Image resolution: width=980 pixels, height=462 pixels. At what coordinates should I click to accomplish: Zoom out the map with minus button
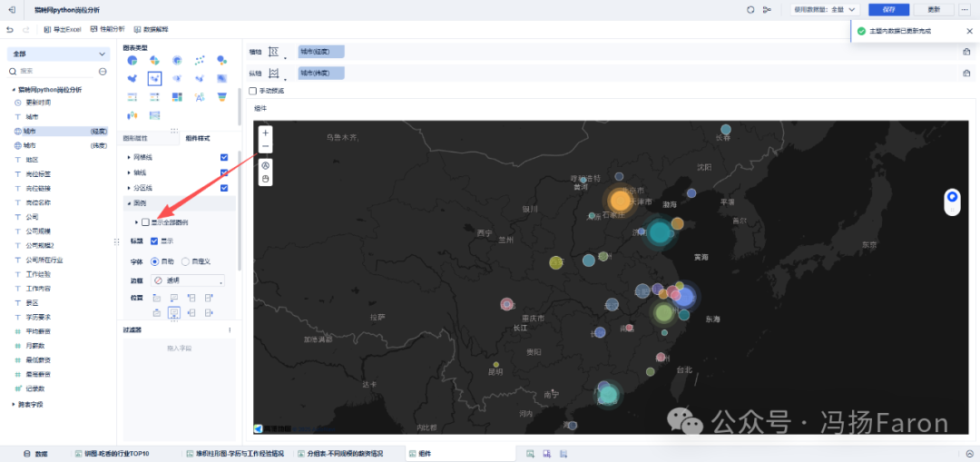click(x=265, y=145)
